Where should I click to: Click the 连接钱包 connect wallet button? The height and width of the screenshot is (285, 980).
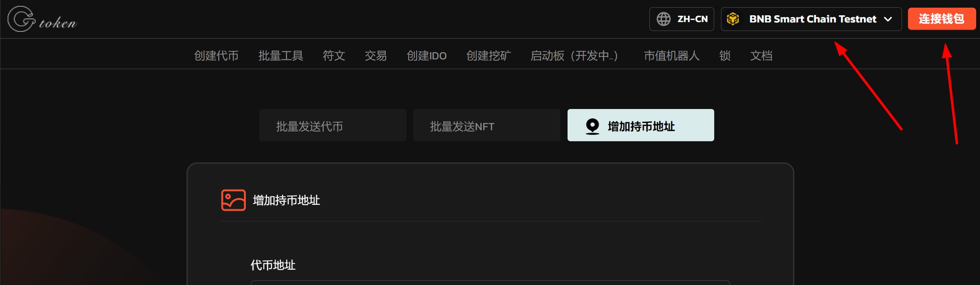[942, 19]
